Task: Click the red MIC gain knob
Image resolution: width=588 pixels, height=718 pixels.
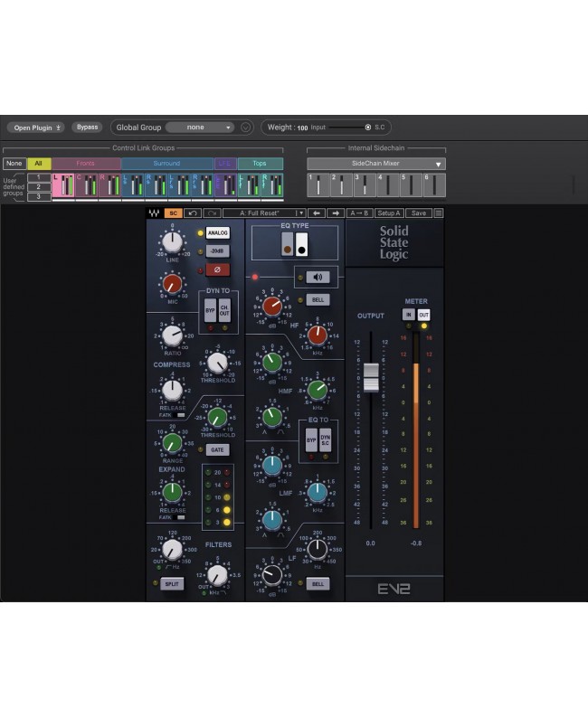Action: coord(172,284)
